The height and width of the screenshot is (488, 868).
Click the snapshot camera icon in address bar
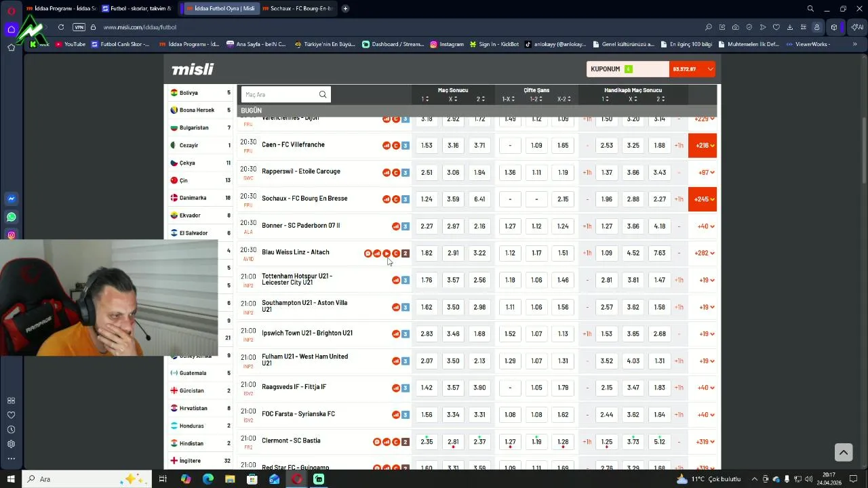736,27
